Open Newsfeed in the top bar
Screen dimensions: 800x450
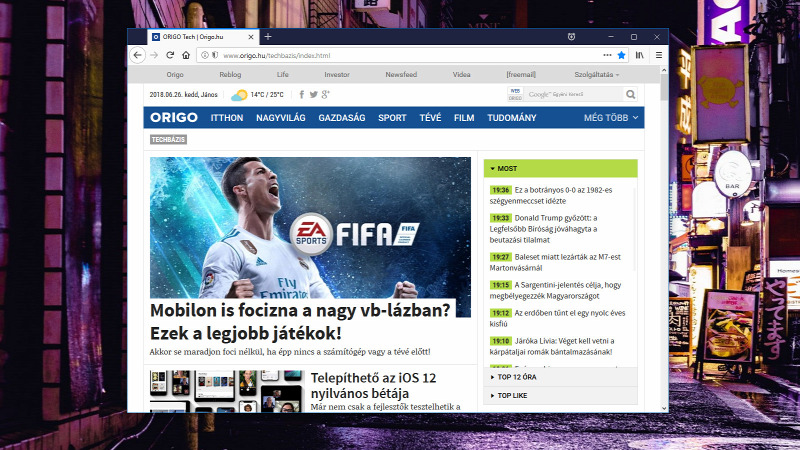pos(401,74)
